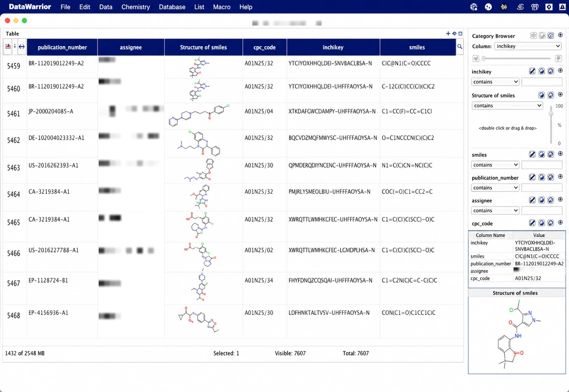Open the Macro menu
This screenshot has height=392, width=569.
pyautogui.click(x=222, y=7)
